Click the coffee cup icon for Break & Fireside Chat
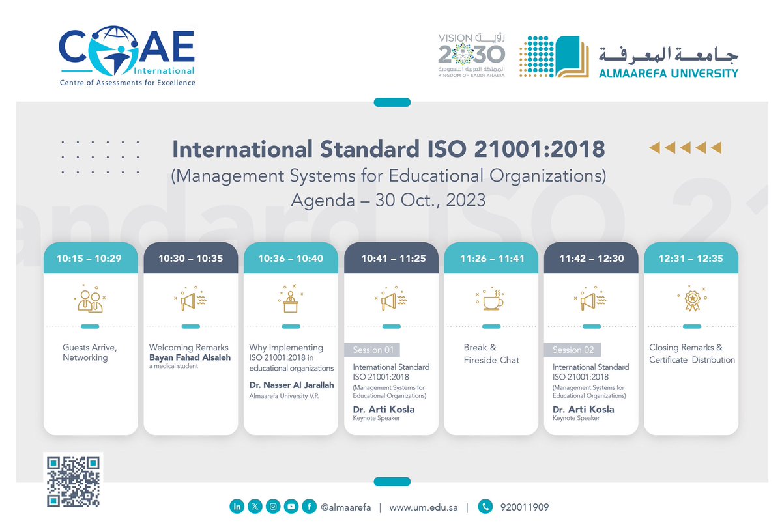The image size is (782, 532). 491,300
